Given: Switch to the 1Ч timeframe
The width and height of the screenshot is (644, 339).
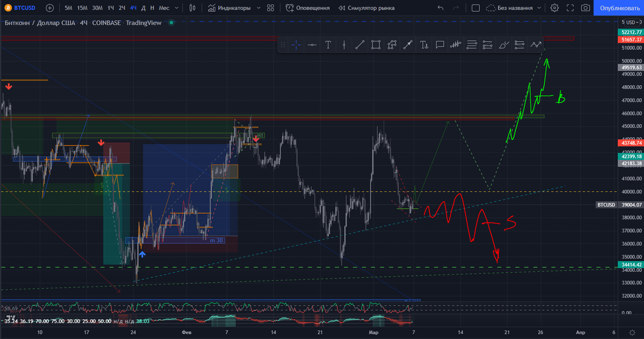Looking at the screenshot, I should (x=111, y=8).
